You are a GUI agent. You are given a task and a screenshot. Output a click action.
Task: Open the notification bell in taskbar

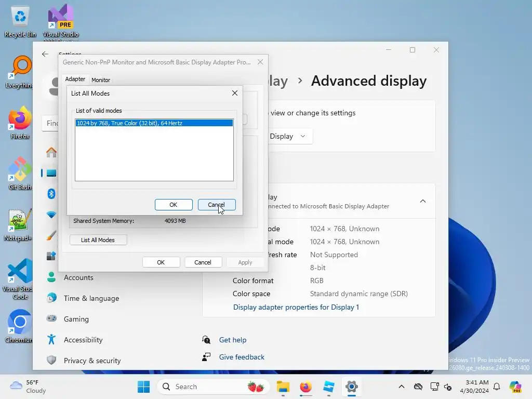point(497,387)
